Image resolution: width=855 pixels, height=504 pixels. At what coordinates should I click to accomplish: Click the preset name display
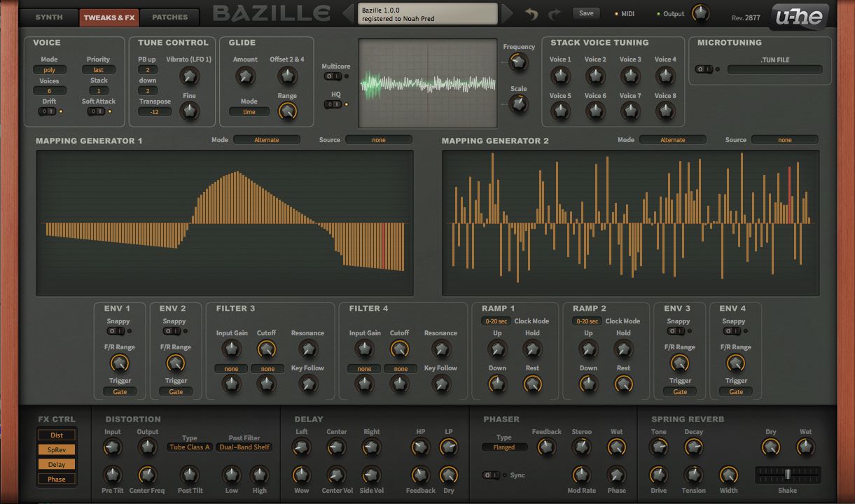click(x=428, y=14)
